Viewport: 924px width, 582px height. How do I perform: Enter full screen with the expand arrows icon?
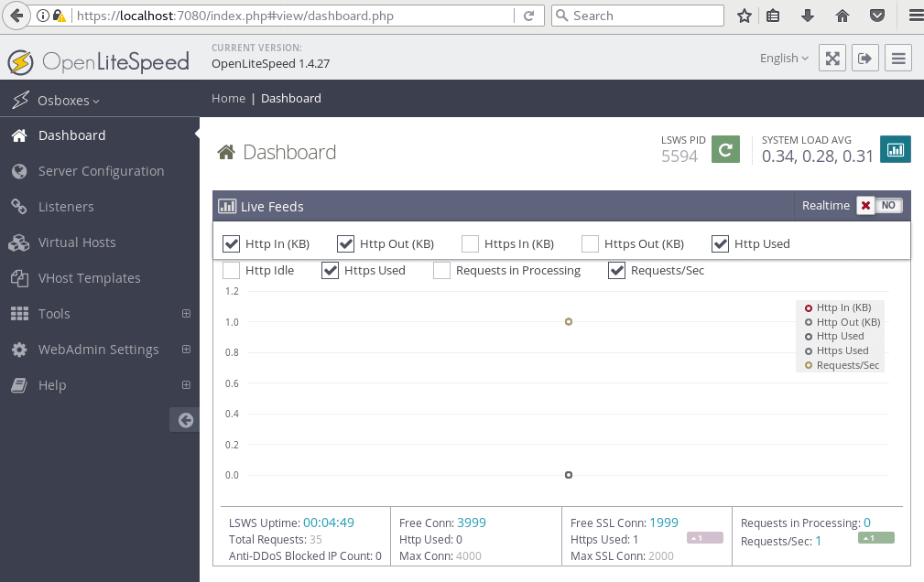coord(832,59)
